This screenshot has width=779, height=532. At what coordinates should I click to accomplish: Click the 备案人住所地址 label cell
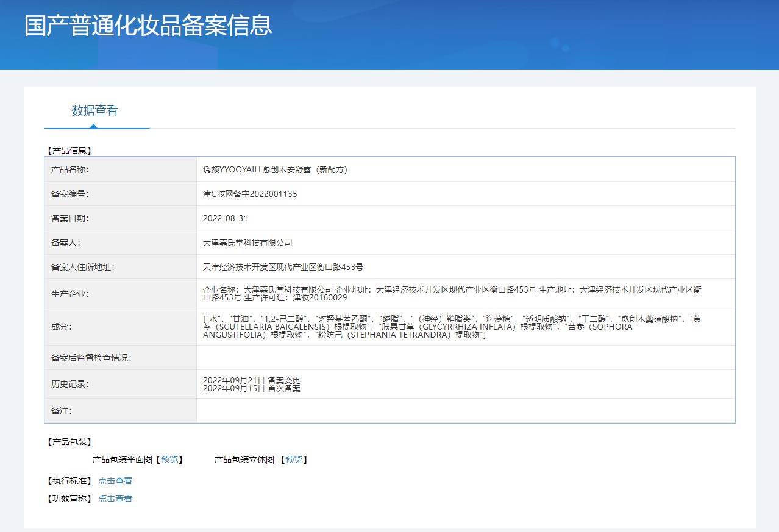(x=121, y=267)
